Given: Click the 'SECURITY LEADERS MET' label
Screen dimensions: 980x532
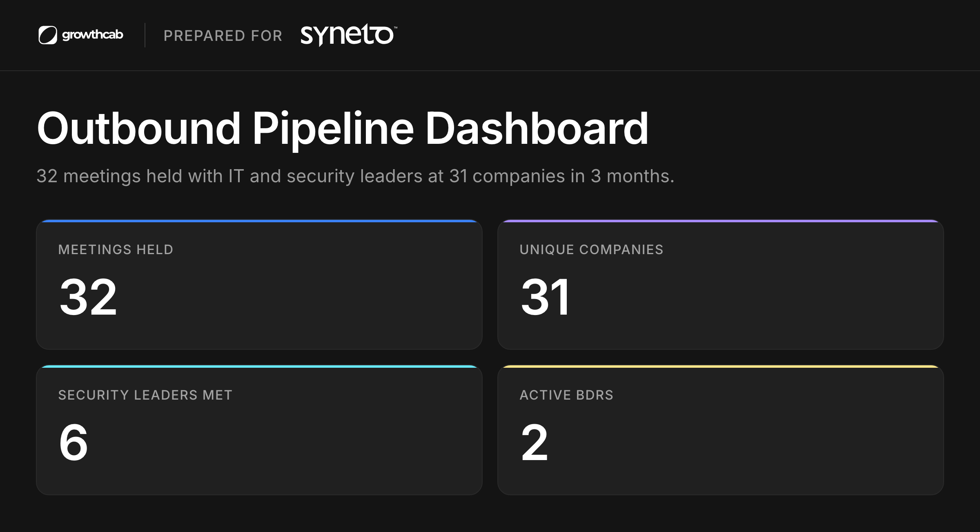Looking at the screenshot, I should [x=145, y=395].
